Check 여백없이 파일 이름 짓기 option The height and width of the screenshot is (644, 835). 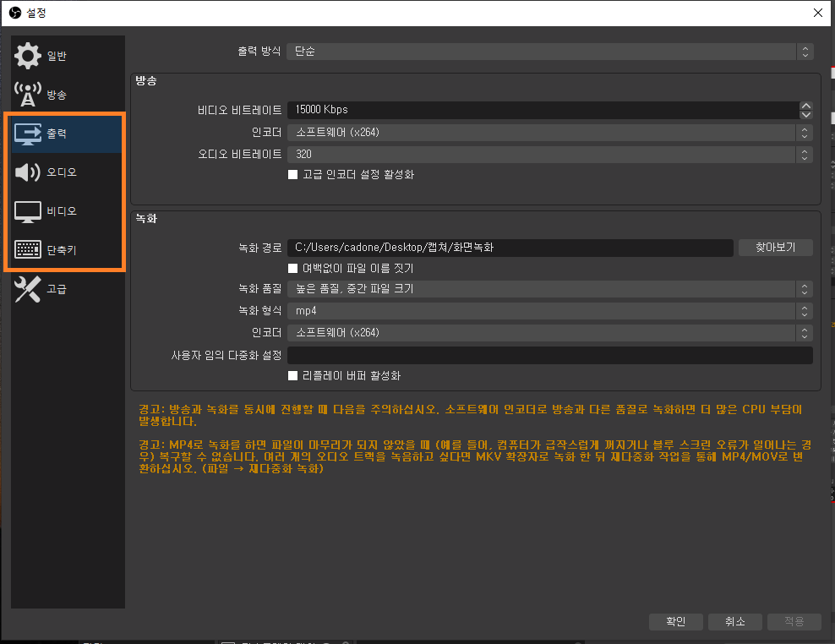(x=293, y=269)
